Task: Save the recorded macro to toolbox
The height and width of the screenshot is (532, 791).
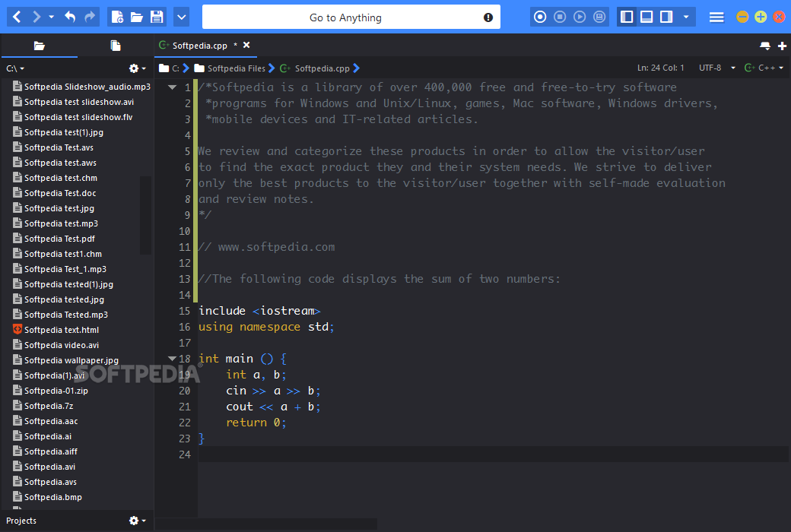Action: click(x=599, y=17)
